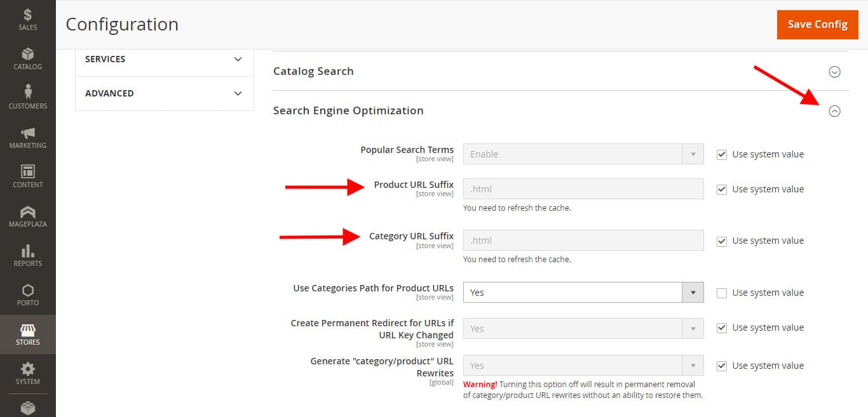Click the Product URL Suffix field

(583, 189)
